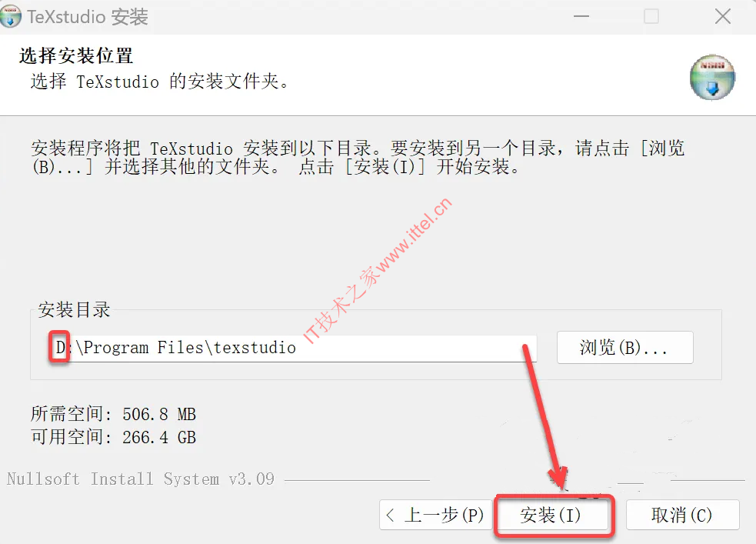Image resolution: width=756 pixels, height=544 pixels.
Task: Click the texstudio folder name in path
Action: (255, 347)
